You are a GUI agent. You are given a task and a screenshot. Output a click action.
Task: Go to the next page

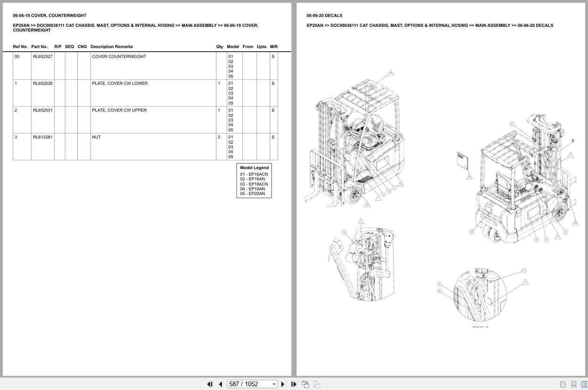283,384
